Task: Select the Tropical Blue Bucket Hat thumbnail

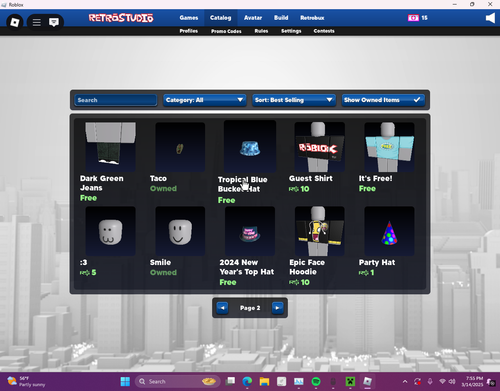Action: [250, 147]
